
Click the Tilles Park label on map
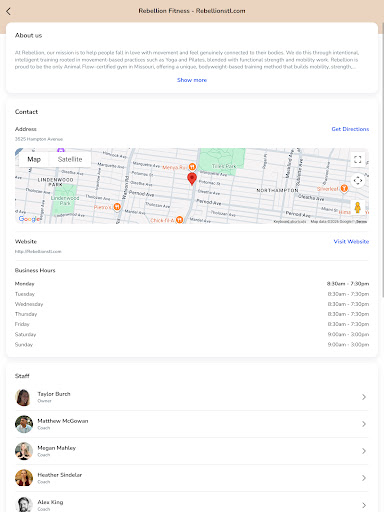tap(224, 166)
